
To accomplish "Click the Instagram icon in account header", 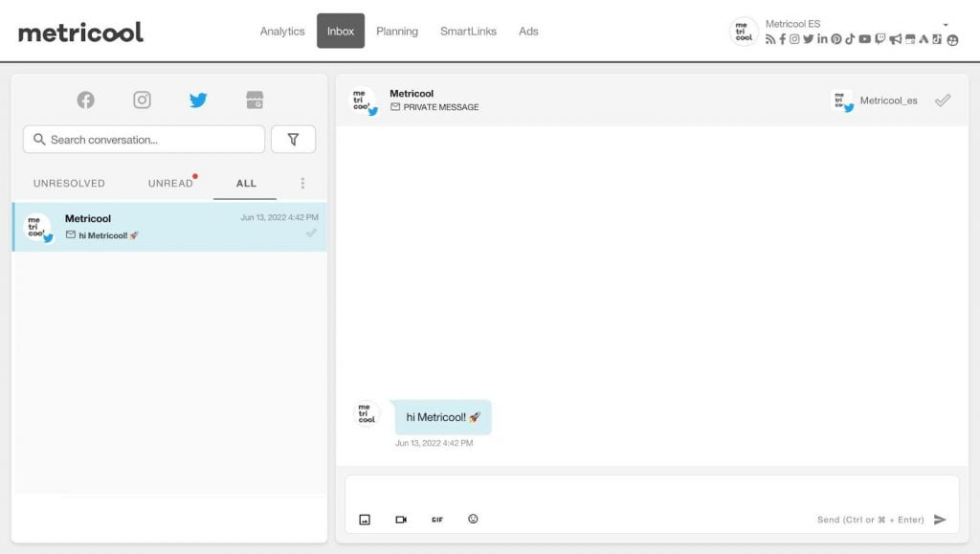I will click(x=794, y=39).
